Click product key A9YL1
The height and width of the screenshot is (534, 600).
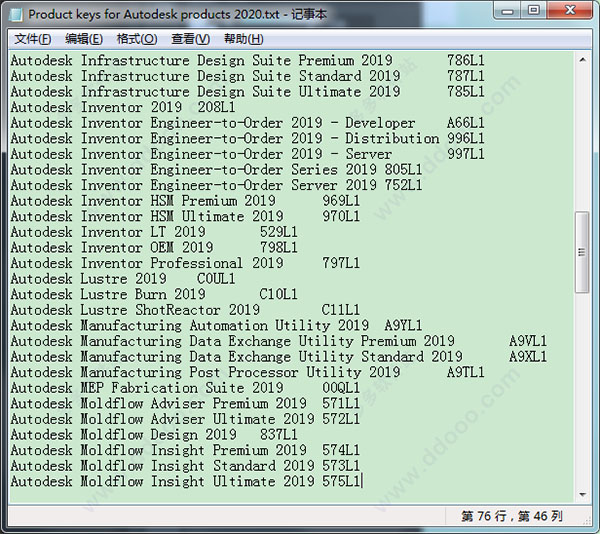(403, 326)
